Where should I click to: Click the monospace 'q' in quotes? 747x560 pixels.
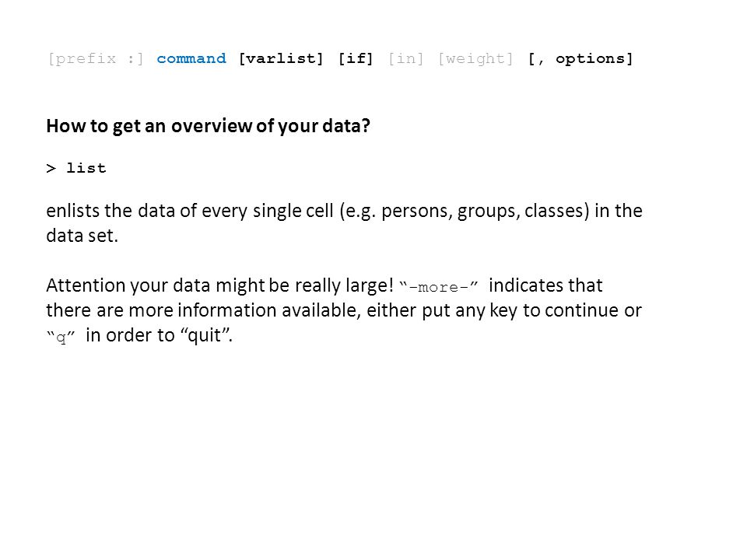click(x=61, y=338)
